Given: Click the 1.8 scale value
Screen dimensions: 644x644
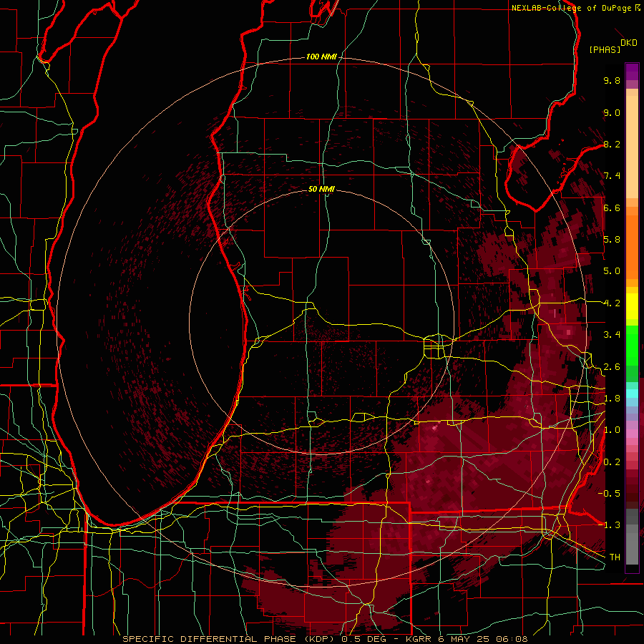Looking at the screenshot, I should (612, 399).
